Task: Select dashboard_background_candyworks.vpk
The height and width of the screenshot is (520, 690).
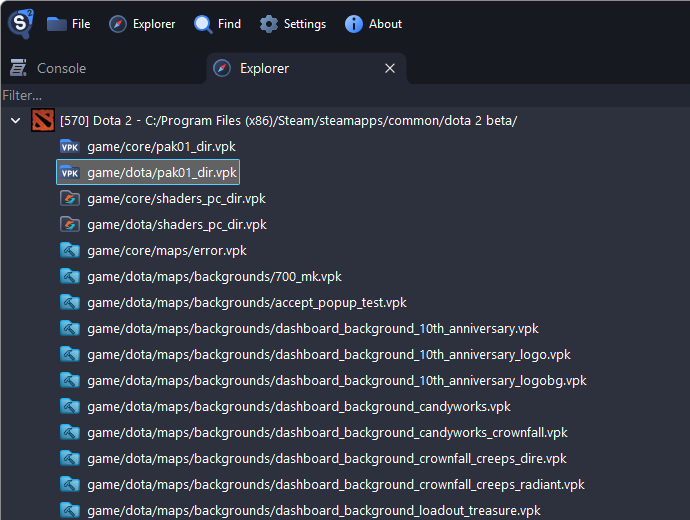Action: [x=299, y=406]
